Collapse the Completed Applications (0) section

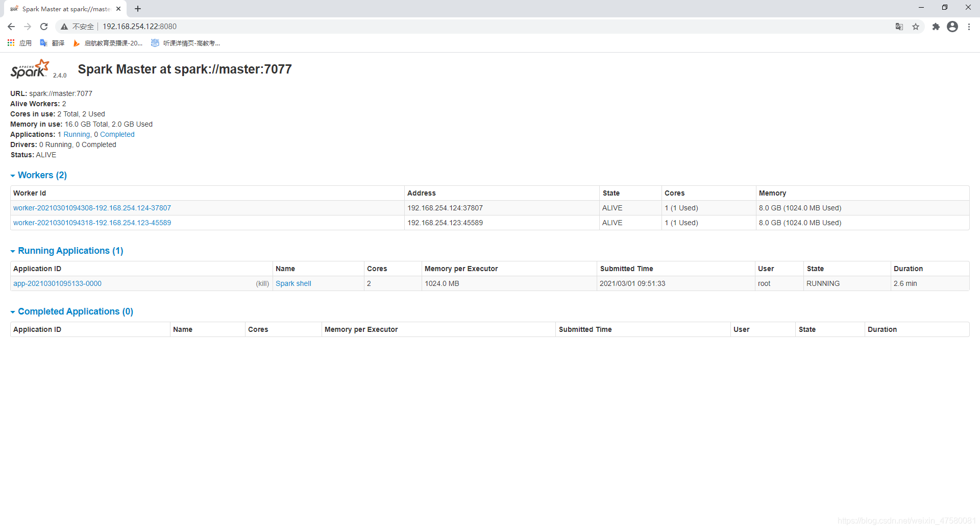(72, 311)
